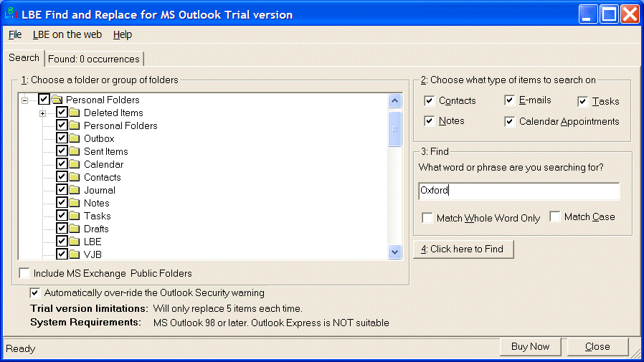Open the File menu
Viewport: 644px width, 362px height.
tap(15, 34)
